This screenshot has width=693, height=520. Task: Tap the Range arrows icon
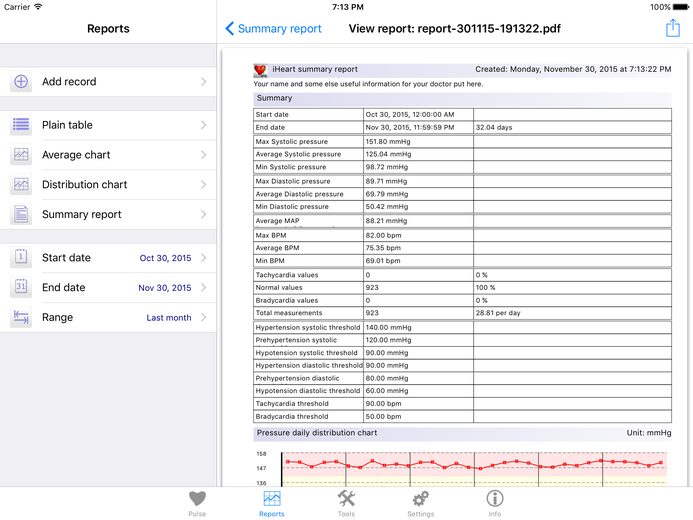pos(21,317)
